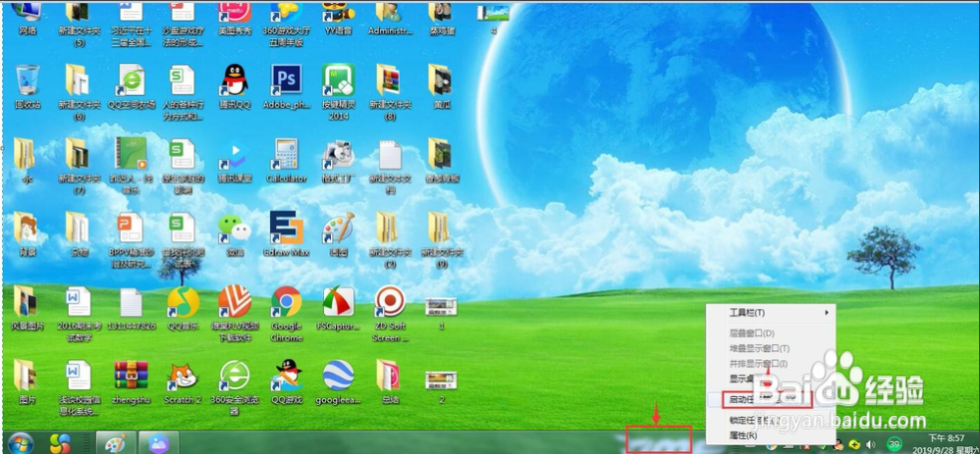Open the 画图 Paint desktop shortcut

(339, 234)
